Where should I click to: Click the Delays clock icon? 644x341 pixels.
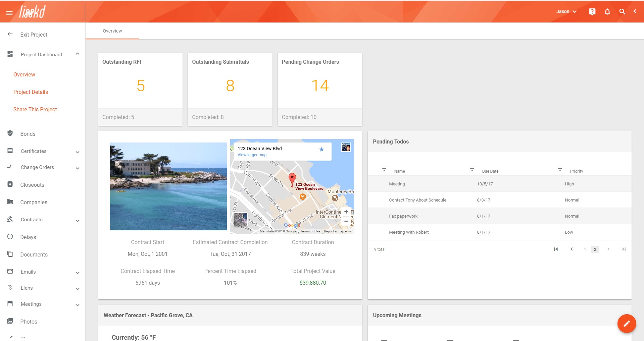tap(10, 236)
